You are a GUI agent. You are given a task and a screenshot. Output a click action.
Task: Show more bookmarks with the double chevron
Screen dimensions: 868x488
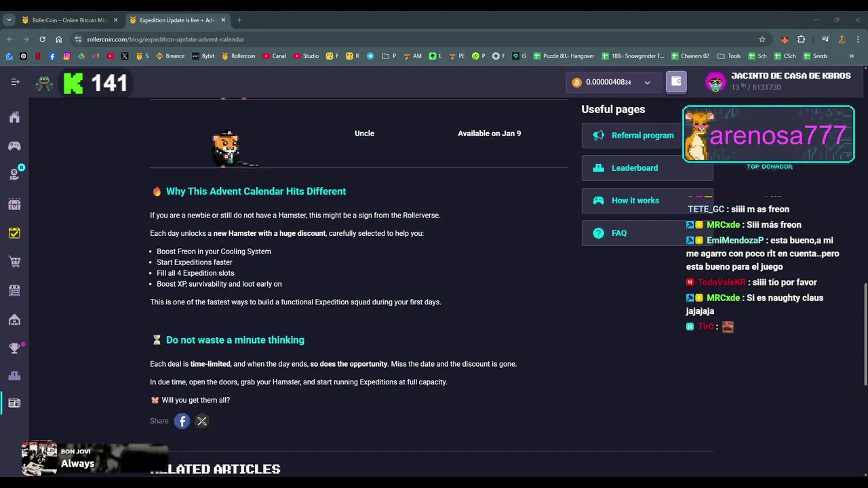click(852, 56)
